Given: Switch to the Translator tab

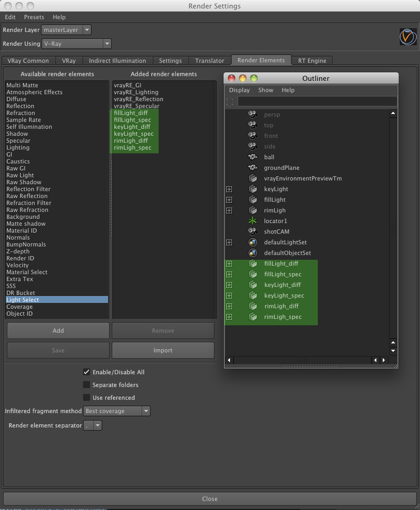Looking at the screenshot, I should tap(210, 61).
